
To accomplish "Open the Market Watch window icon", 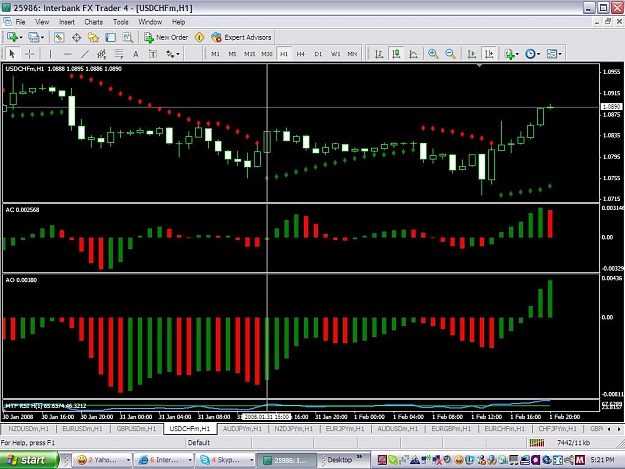I will pyautogui.click(x=59, y=37).
